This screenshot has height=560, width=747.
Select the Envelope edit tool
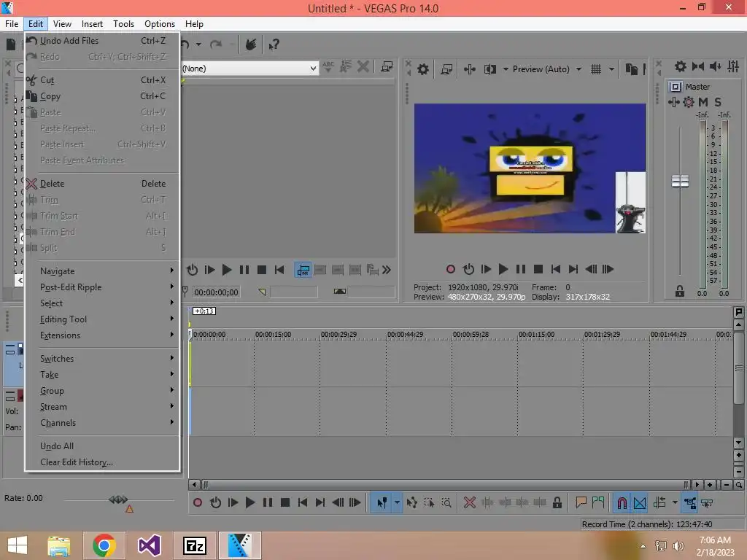pos(411,502)
